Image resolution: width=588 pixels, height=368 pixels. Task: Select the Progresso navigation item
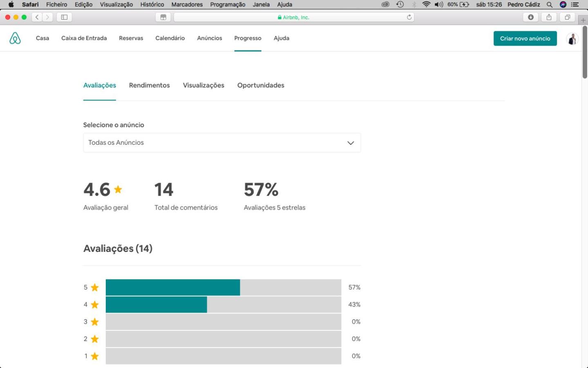[248, 38]
